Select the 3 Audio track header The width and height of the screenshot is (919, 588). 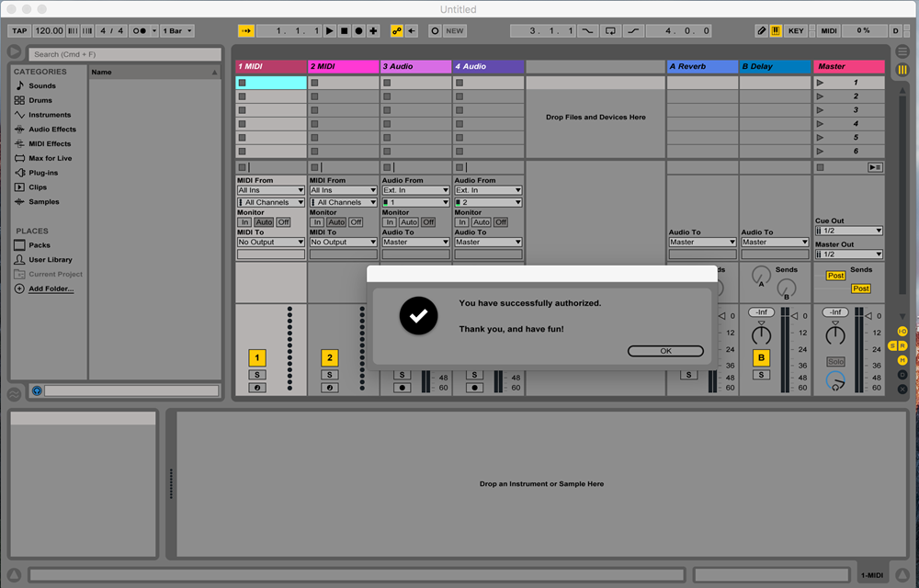415,66
